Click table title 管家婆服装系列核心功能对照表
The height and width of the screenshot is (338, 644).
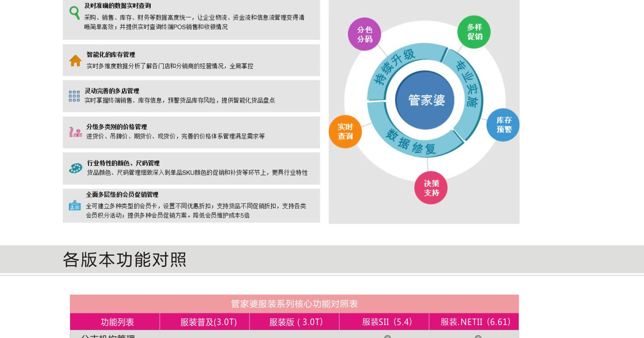(x=294, y=304)
